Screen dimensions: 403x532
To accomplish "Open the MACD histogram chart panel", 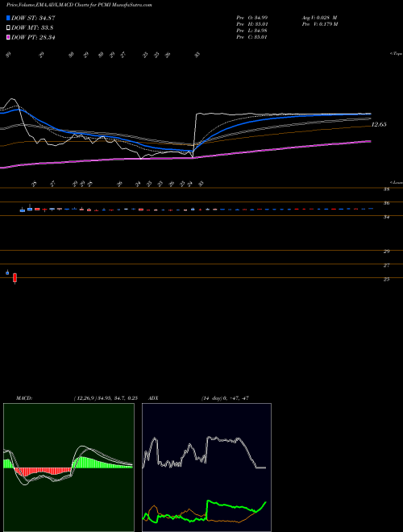I will point(69,468).
